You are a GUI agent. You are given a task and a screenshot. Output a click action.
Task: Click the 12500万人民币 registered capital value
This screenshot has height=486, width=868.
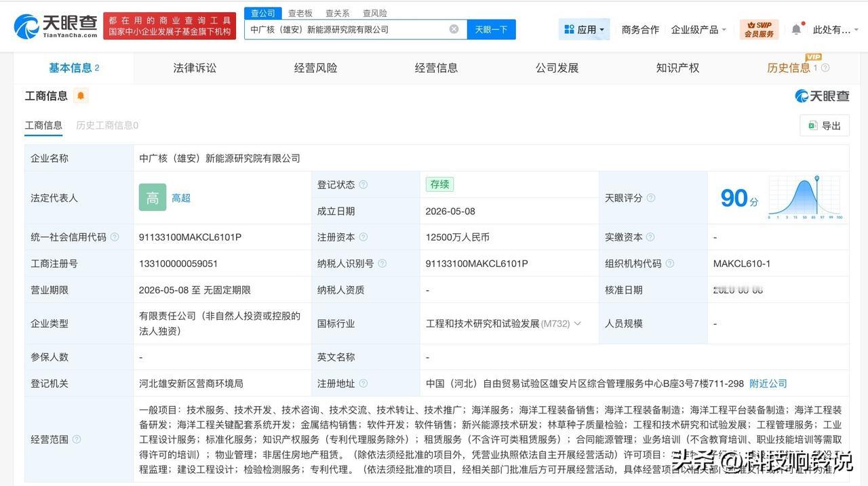coord(458,237)
